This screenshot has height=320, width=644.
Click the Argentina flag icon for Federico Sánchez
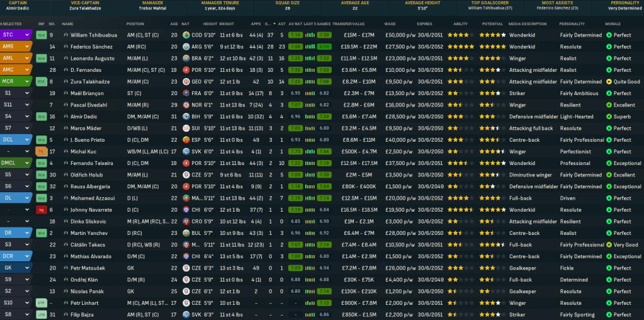tap(186, 47)
